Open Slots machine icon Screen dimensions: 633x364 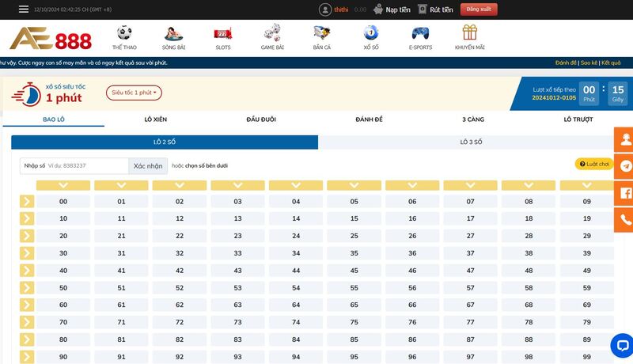223,34
